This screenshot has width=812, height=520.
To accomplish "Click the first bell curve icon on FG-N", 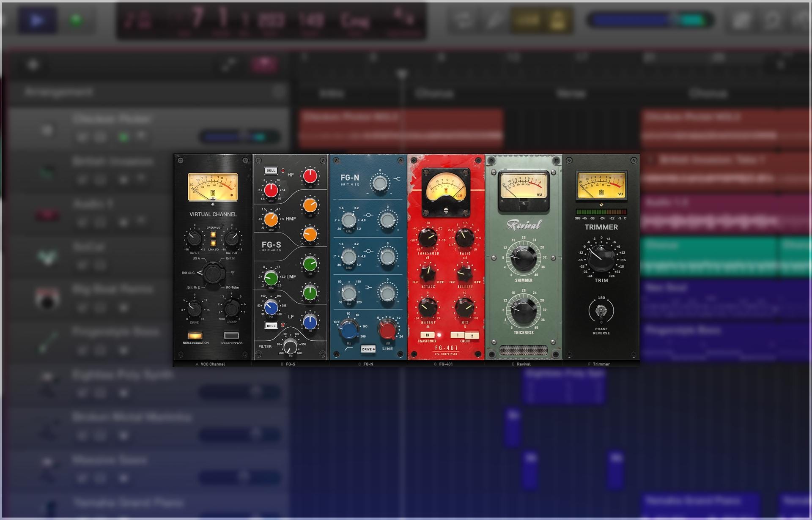I will [368, 215].
